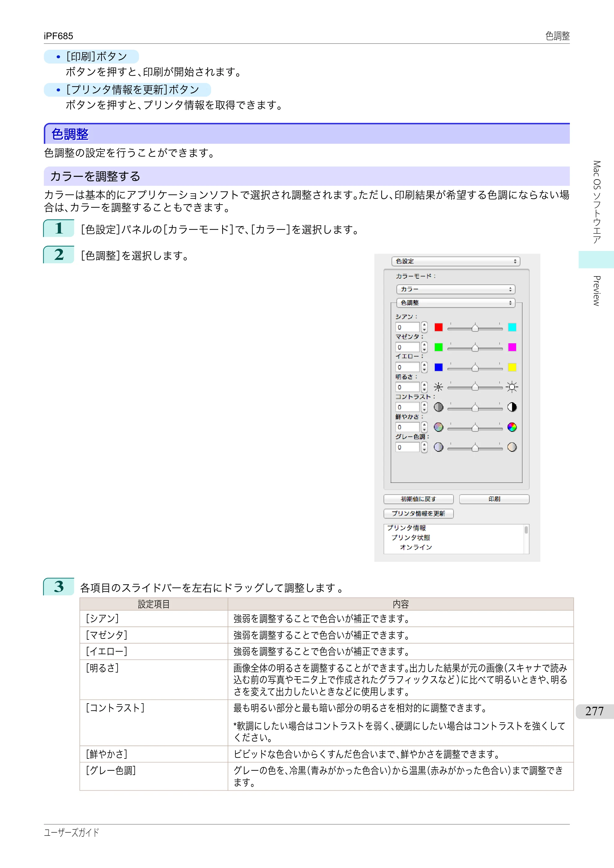Image resolution: width=614 pixels, height=868 pixels.
Task: Click the マゼンタ slider thumb
Action: pos(475,348)
